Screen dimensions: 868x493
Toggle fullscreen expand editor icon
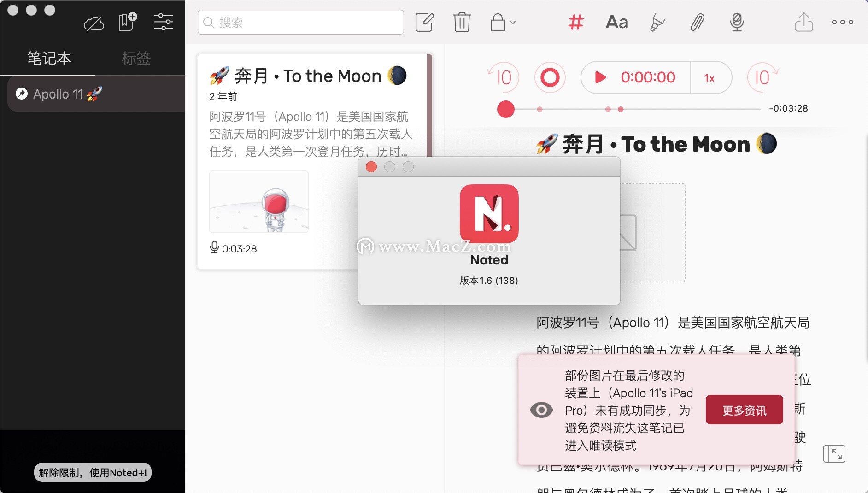[x=834, y=454]
